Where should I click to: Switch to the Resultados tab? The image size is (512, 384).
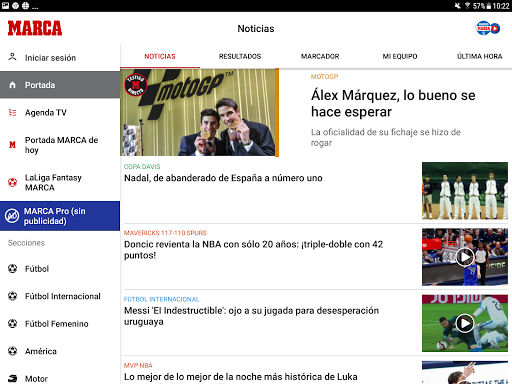click(x=240, y=56)
